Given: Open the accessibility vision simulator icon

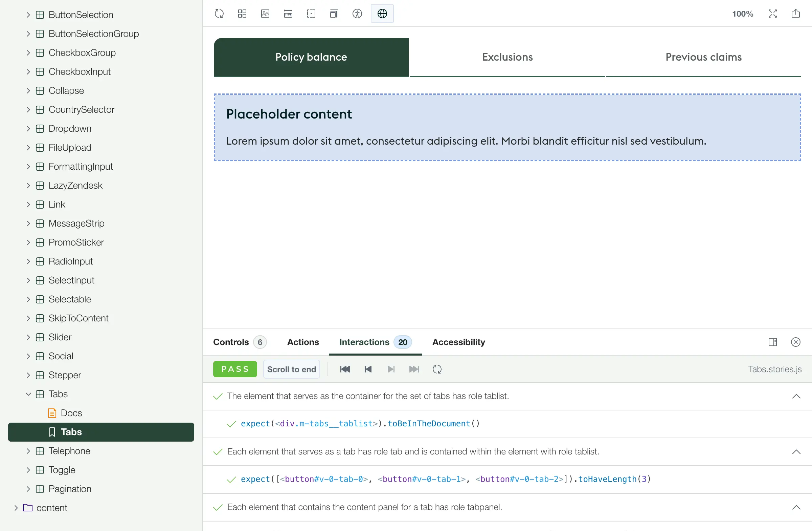Looking at the screenshot, I should pos(357,14).
